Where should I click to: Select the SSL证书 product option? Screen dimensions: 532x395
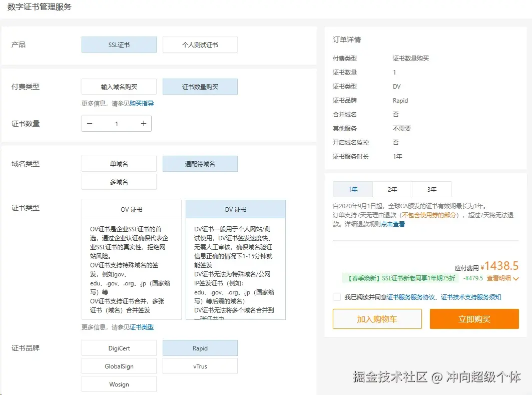(x=119, y=45)
